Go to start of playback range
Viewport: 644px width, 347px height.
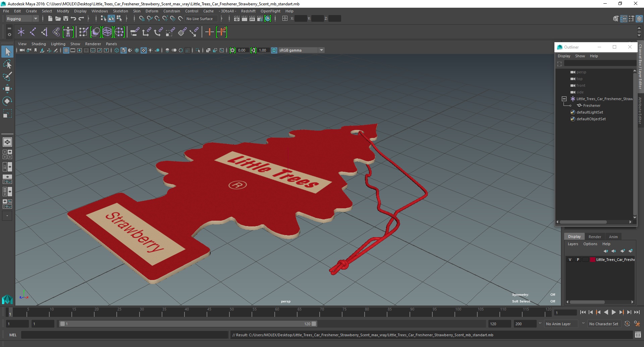point(583,312)
